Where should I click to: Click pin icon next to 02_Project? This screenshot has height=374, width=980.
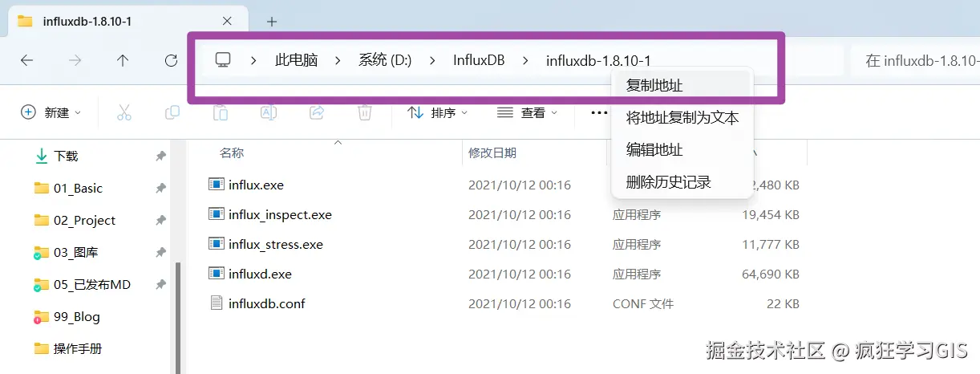(160, 220)
